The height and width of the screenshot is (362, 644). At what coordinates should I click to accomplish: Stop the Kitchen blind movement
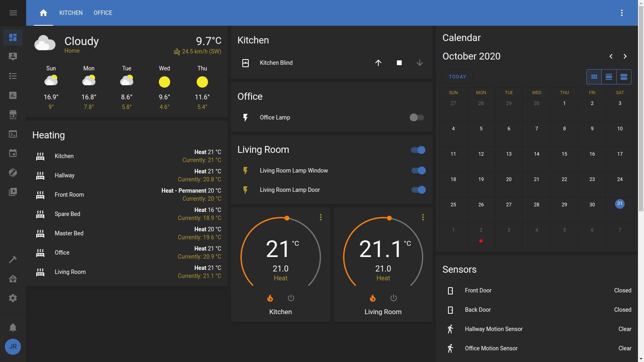[399, 63]
